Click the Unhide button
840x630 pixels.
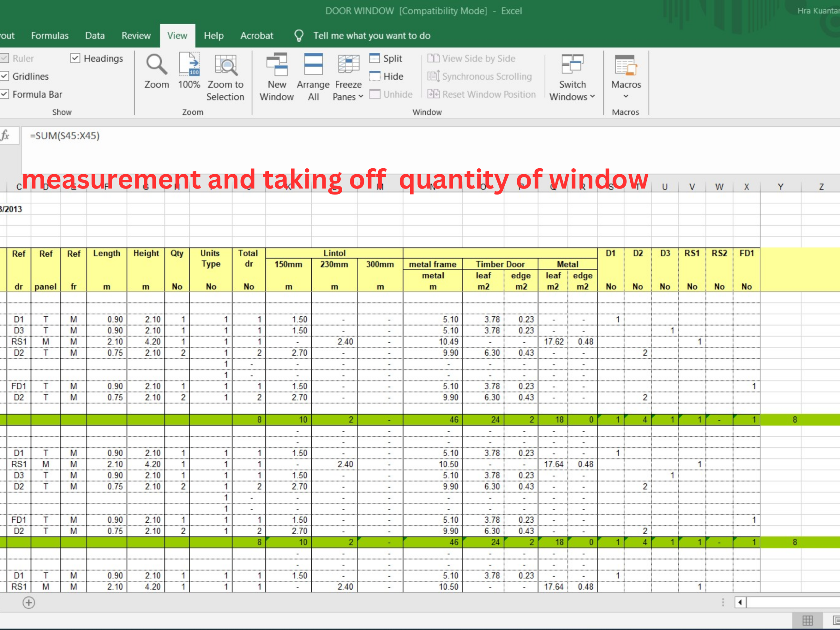(x=391, y=94)
